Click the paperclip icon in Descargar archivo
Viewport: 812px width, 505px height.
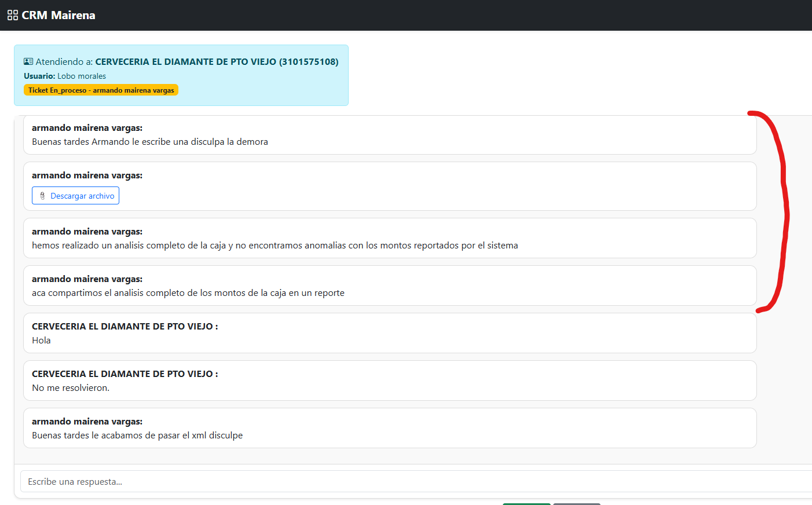coord(42,196)
